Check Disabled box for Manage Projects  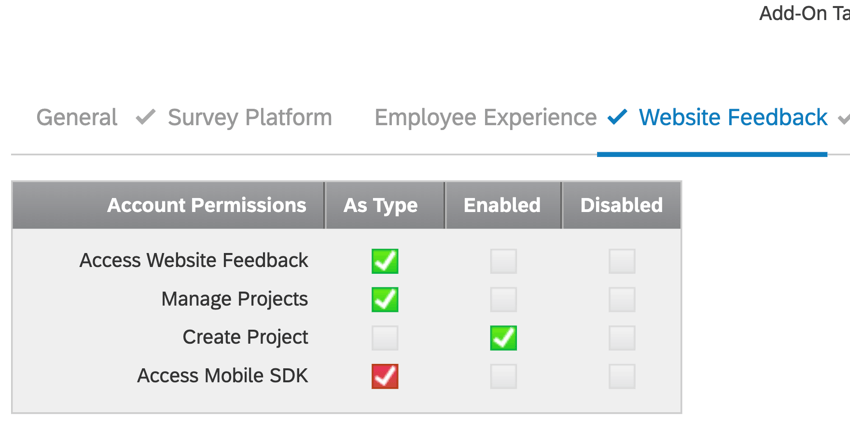pyautogui.click(x=622, y=299)
